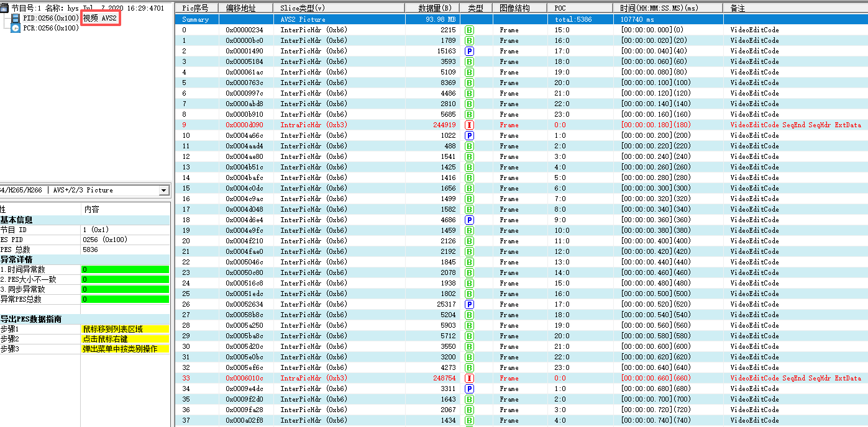The height and width of the screenshot is (427, 868).
Task: Click the offset address 0x00052634
Action: [244, 304]
